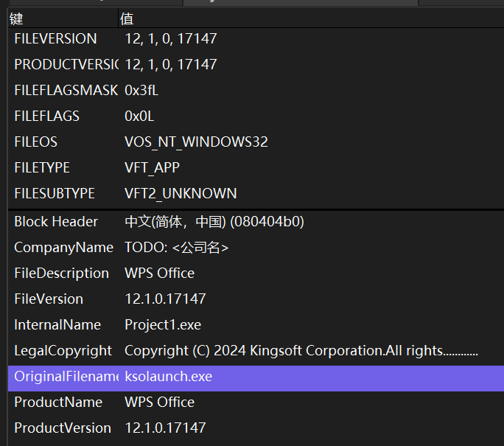The width and height of the screenshot is (504, 446).
Task: Click the value 0x0L
Action: (139, 116)
